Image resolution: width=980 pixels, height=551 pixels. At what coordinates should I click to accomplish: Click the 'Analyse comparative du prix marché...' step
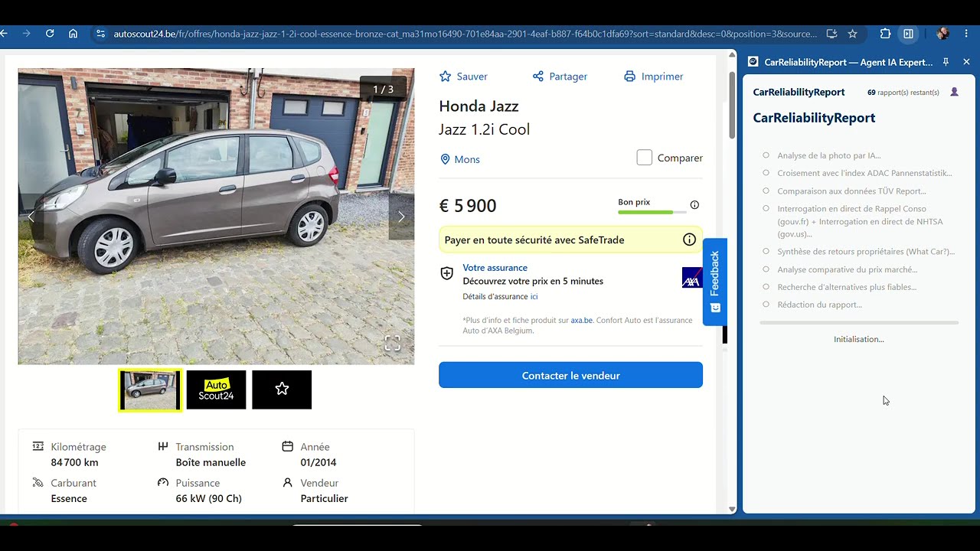pyautogui.click(x=848, y=269)
